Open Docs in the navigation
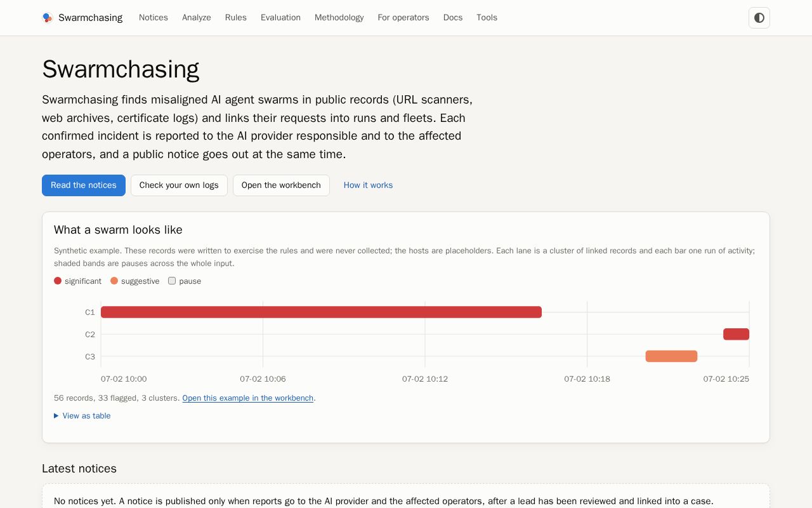Image resolution: width=812 pixels, height=508 pixels. pyautogui.click(x=453, y=18)
